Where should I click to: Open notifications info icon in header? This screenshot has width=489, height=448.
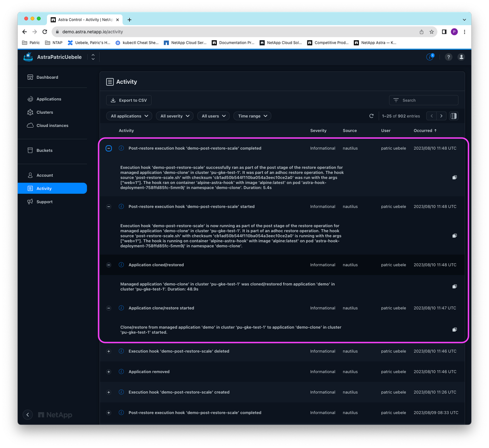pos(430,57)
